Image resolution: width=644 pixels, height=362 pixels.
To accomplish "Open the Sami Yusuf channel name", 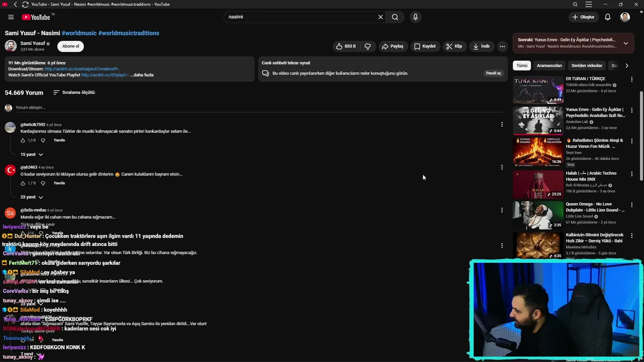I will (33, 44).
